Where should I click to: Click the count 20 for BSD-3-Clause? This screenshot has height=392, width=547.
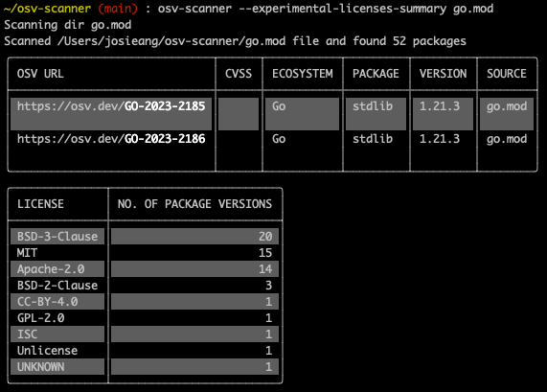[265, 237]
